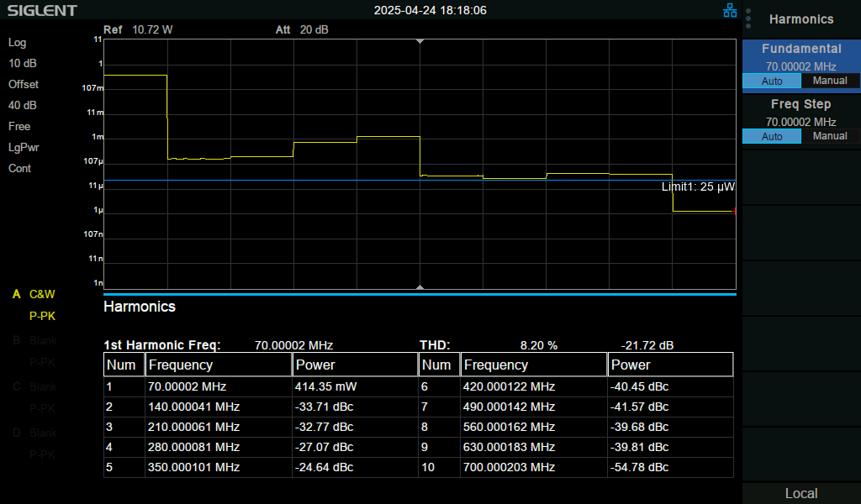861x504 pixels.
Task: Click the Free trigger label
Action: tap(19, 127)
